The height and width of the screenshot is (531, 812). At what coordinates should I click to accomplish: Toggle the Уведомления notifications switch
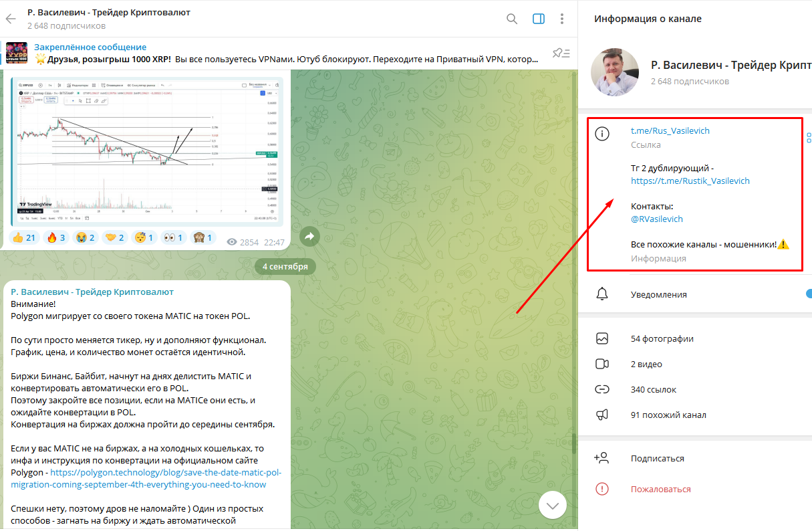pos(808,294)
